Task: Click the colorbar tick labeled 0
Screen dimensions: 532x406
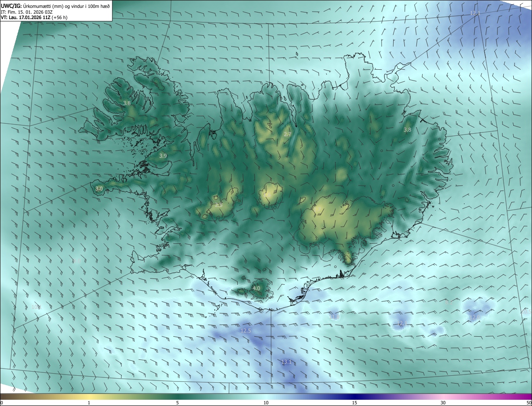Action: 2,403
